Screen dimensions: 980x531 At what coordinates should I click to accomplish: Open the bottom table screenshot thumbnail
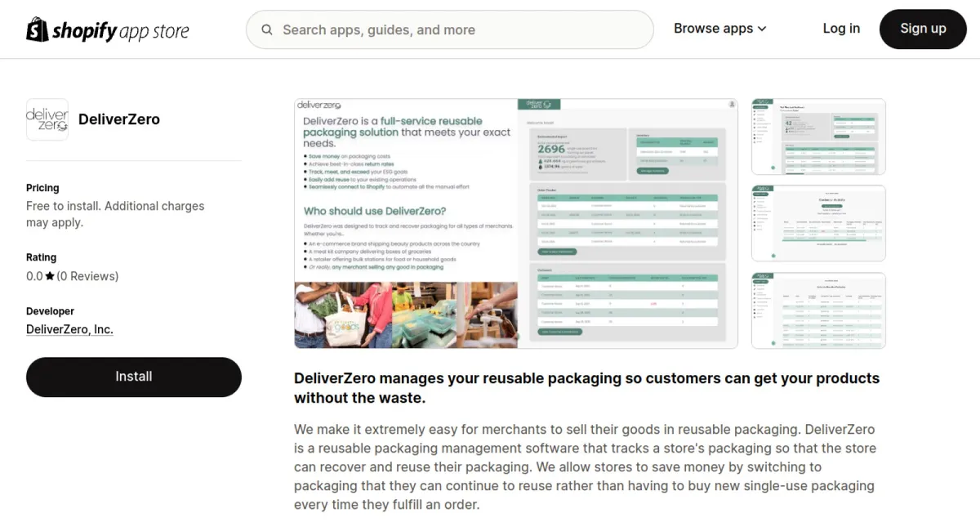pos(818,310)
